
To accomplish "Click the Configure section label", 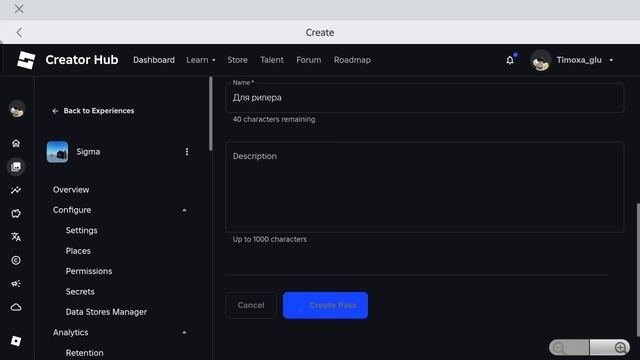I will point(72,210).
